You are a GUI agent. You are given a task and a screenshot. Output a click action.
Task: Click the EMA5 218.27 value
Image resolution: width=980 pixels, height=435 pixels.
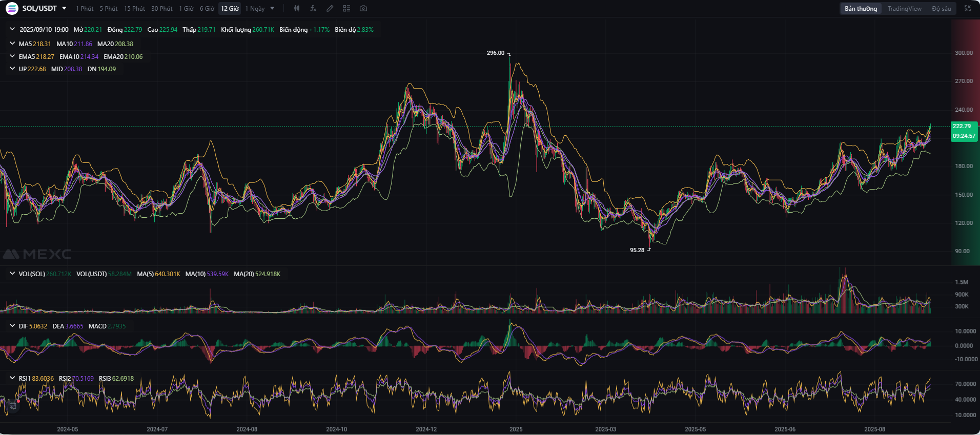click(36, 57)
